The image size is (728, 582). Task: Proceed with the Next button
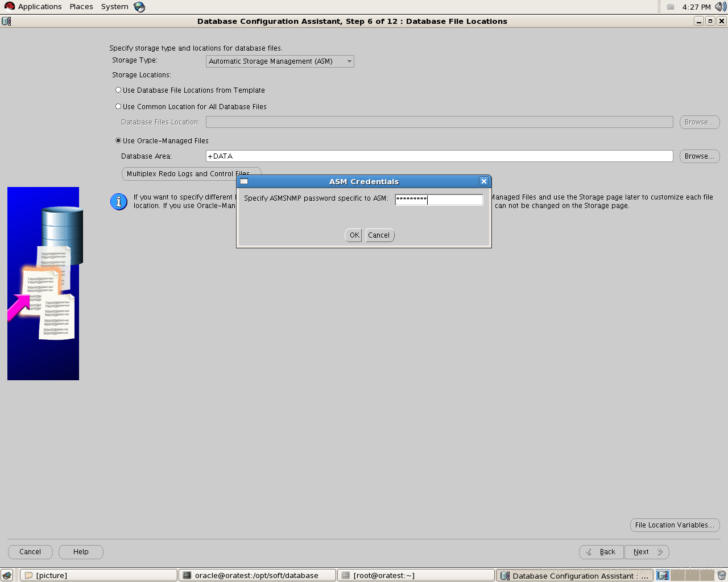(647, 552)
